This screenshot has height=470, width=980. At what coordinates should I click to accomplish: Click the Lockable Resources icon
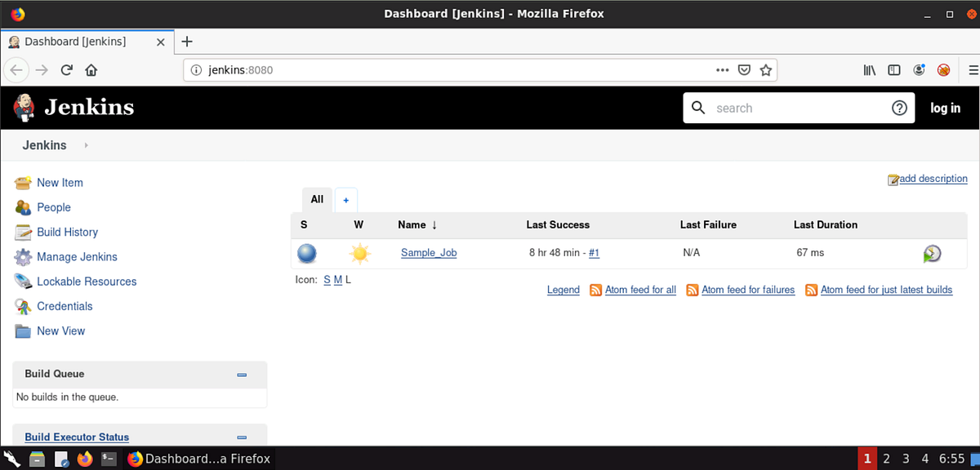click(x=23, y=281)
